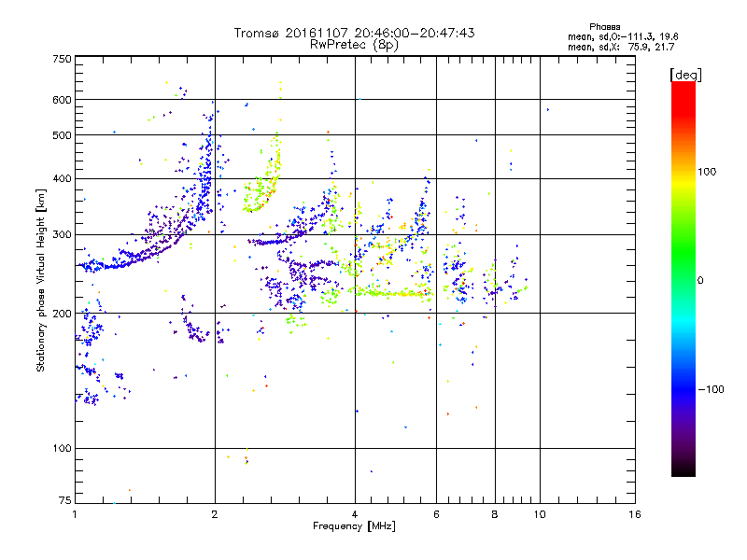This screenshot has width=747, height=560.
Task: Click the y-axis tick label '750'
Action: (62, 59)
